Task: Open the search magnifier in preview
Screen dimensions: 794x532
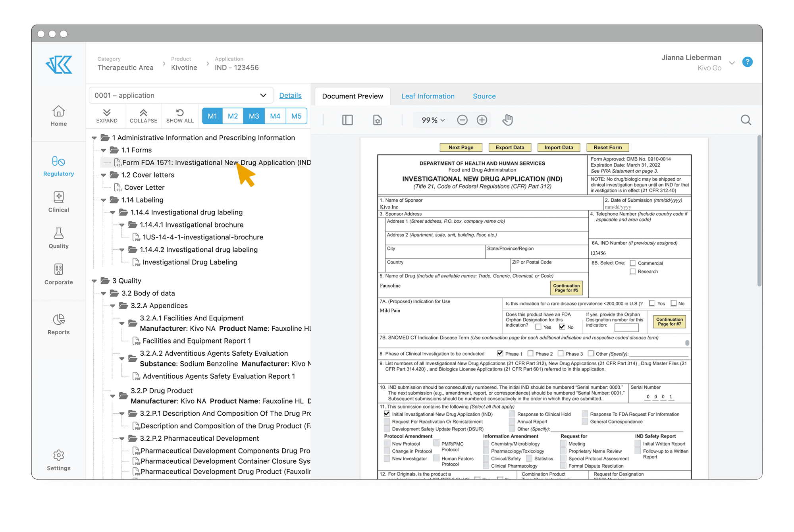Action: pos(746,120)
